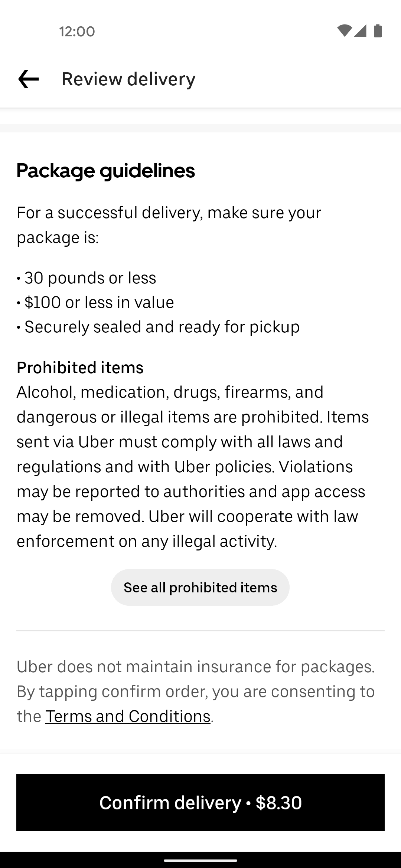Tap 'Securely sealed and ready for pickup' line
This screenshot has width=401, height=868.
162,327
